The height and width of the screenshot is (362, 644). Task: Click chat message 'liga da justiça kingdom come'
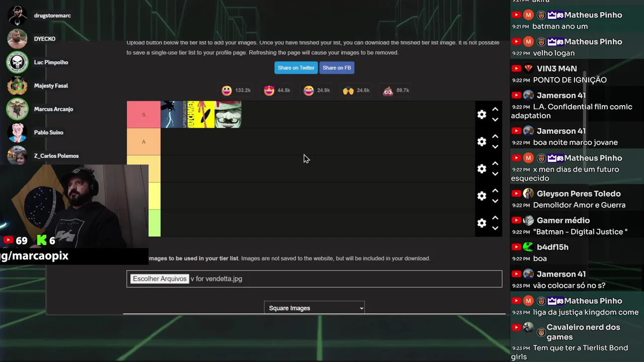point(586,312)
